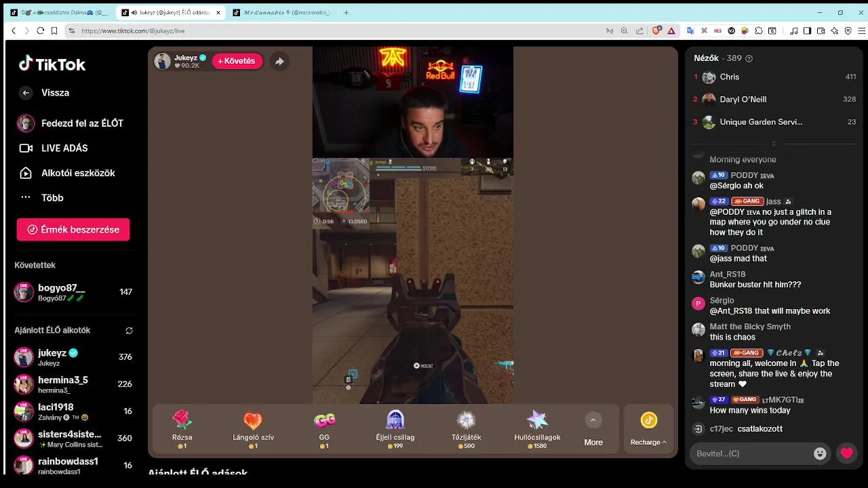Toggle the browser sidebar panel
Screen dimensions: 868x488
pyautogui.click(x=807, y=30)
